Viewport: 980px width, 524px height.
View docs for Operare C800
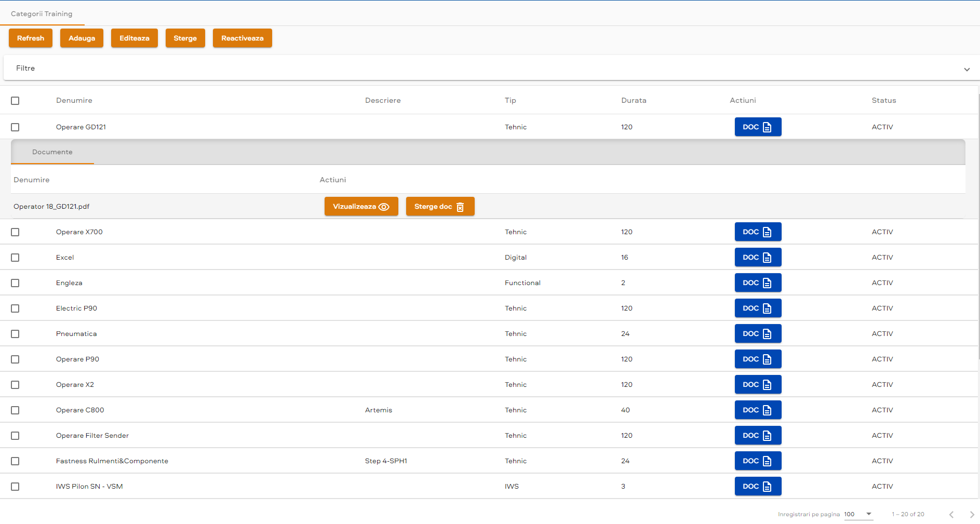click(x=757, y=410)
